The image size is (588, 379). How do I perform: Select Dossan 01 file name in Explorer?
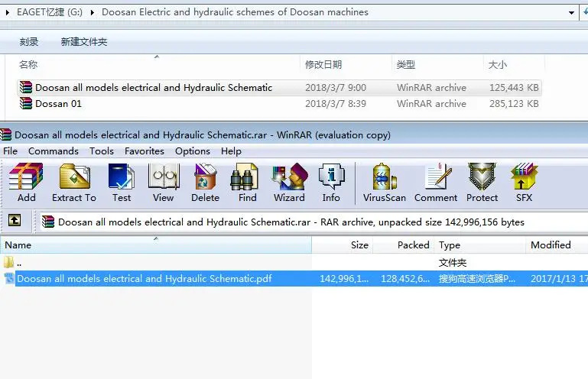(x=58, y=103)
